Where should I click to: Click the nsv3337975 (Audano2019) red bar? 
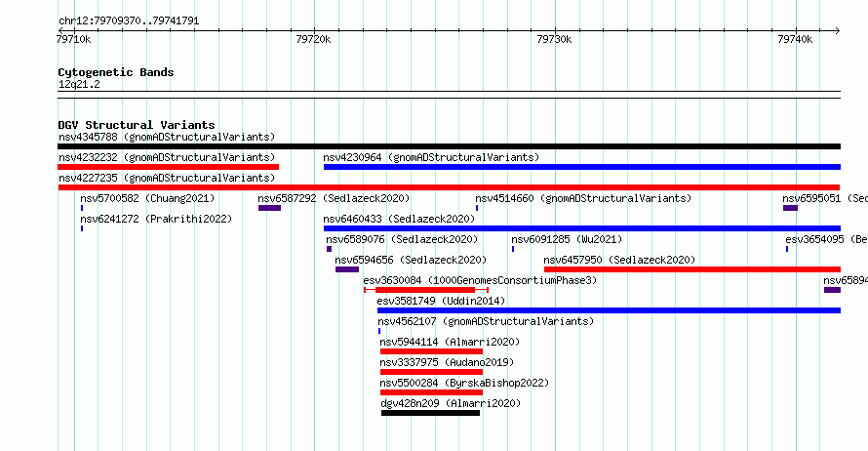(431, 372)
